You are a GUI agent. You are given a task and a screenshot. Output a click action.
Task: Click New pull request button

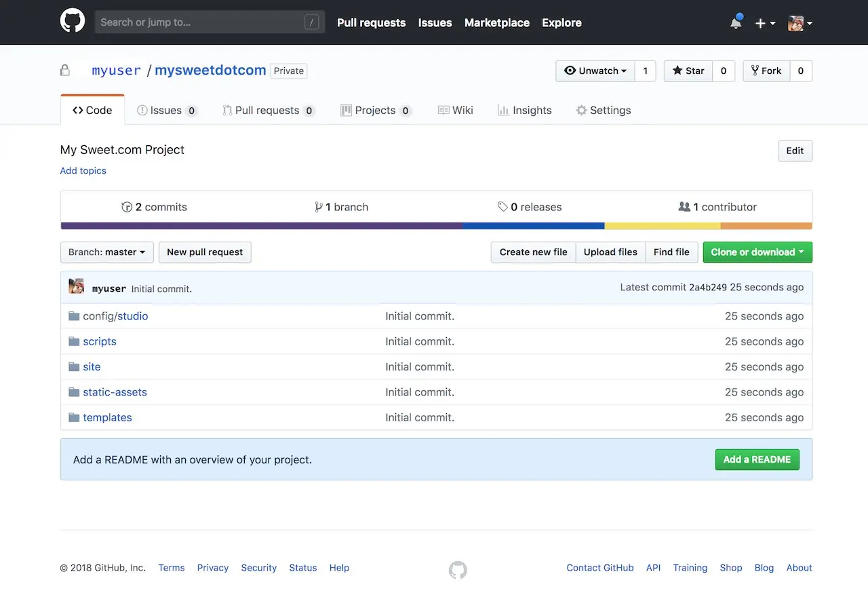pyautogui.click(x=205, y=252)
